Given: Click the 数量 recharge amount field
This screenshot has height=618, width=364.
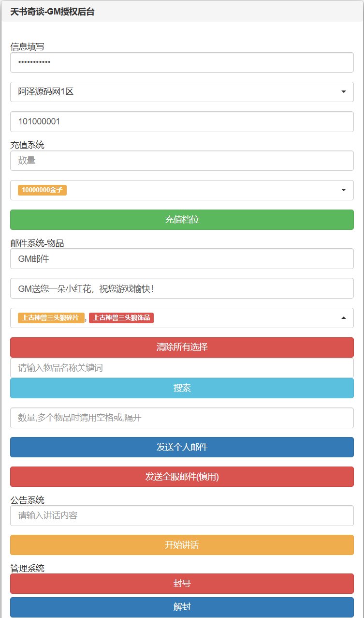Looking at the screenshot, I should 182,161.
